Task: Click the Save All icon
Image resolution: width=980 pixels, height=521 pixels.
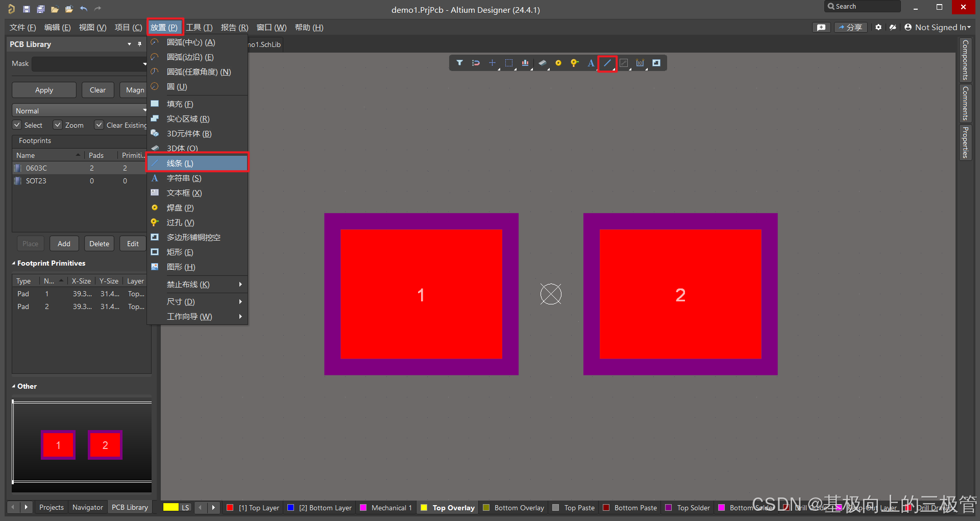Action: (x=40, y=9)
